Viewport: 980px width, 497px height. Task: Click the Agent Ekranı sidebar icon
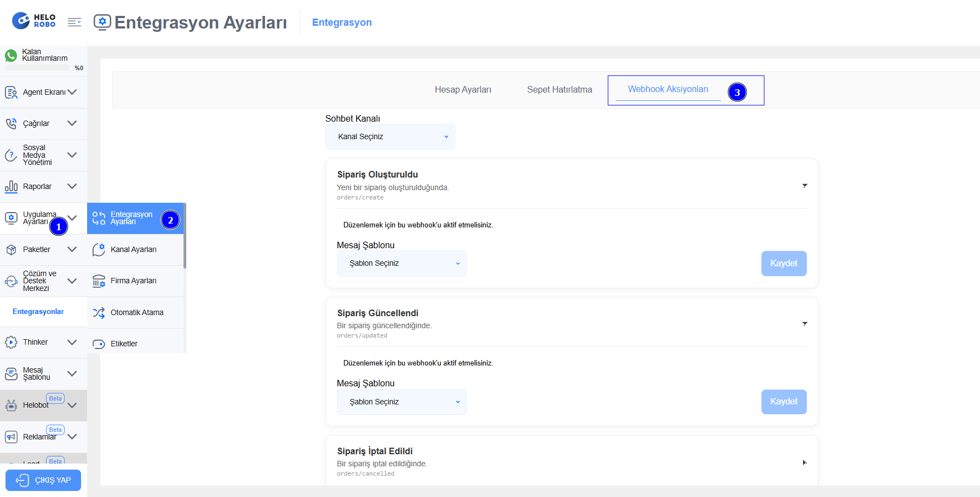(x=11, y=92)
